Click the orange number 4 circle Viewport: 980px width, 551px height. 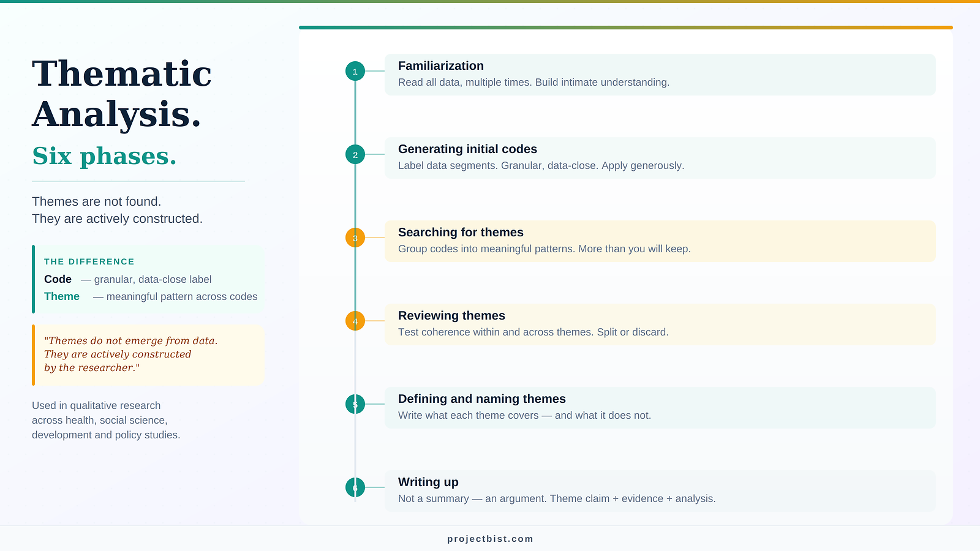355,321
